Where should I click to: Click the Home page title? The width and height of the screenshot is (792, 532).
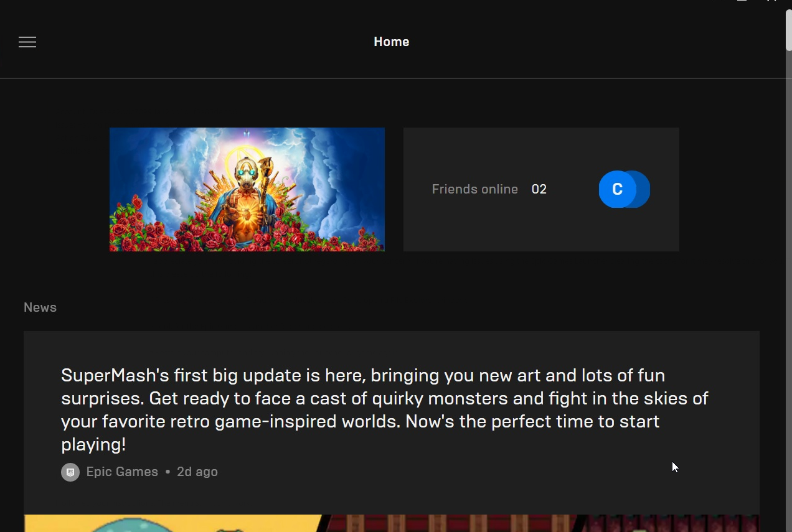click(391, 42)
